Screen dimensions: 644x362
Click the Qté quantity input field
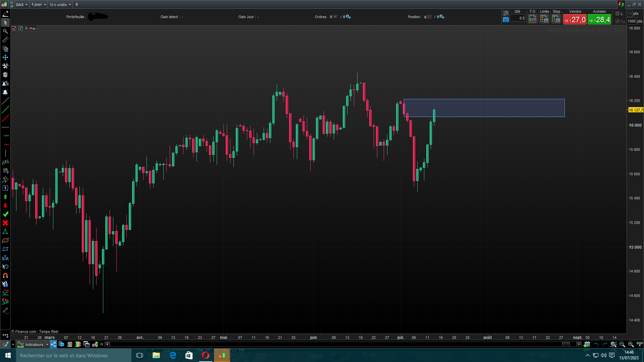point(518,18)
